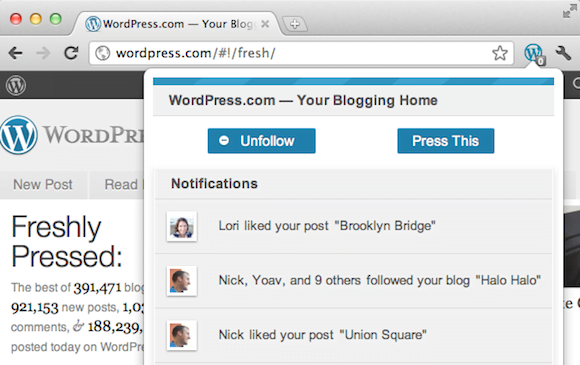Click the Press This button
This screenshot has height=365, width=580.
coord(446,141)
